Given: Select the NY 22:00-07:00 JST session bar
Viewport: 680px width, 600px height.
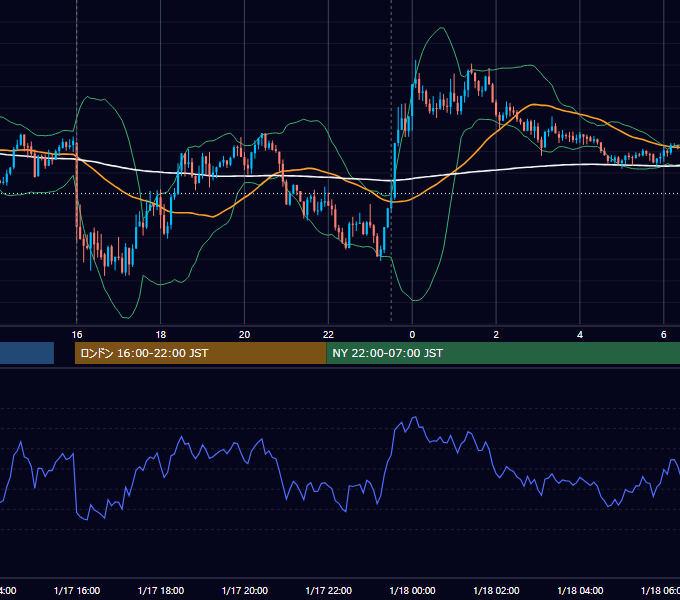Looking at the screenshot, I should click(503, 353).
